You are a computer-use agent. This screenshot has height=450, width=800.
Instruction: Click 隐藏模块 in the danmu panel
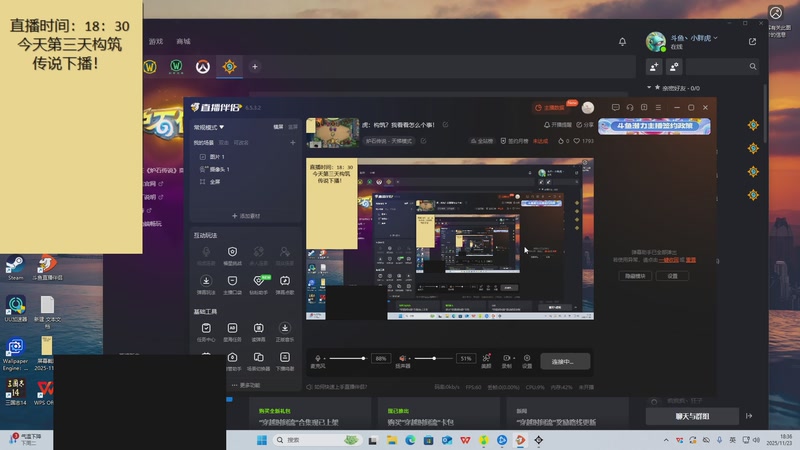click(635, 276)
